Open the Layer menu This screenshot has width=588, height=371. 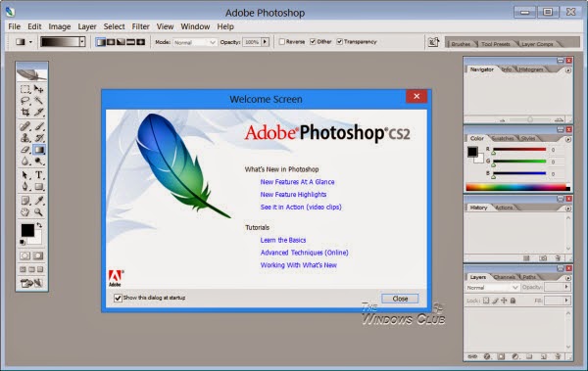coord(87,26)
